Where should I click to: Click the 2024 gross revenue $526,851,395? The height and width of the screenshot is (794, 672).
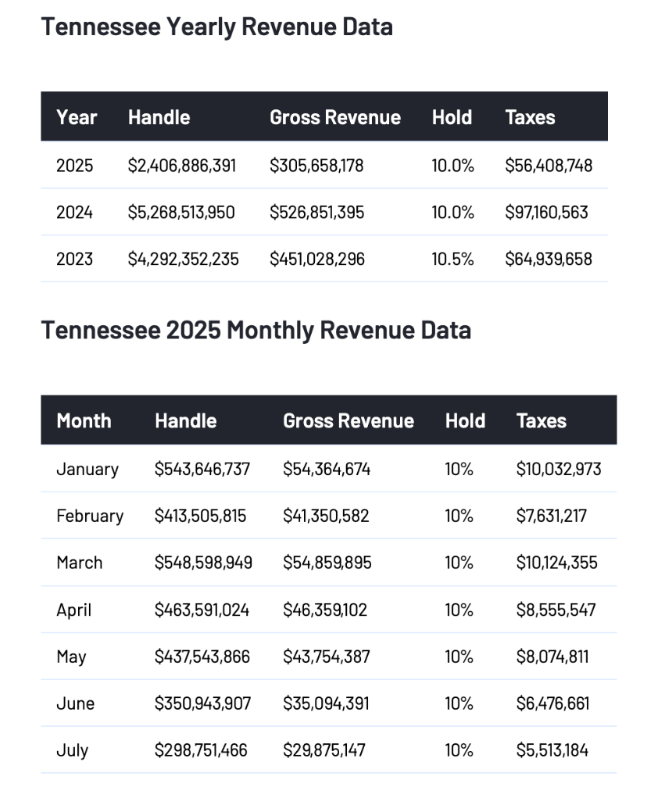tap(316, 212)
